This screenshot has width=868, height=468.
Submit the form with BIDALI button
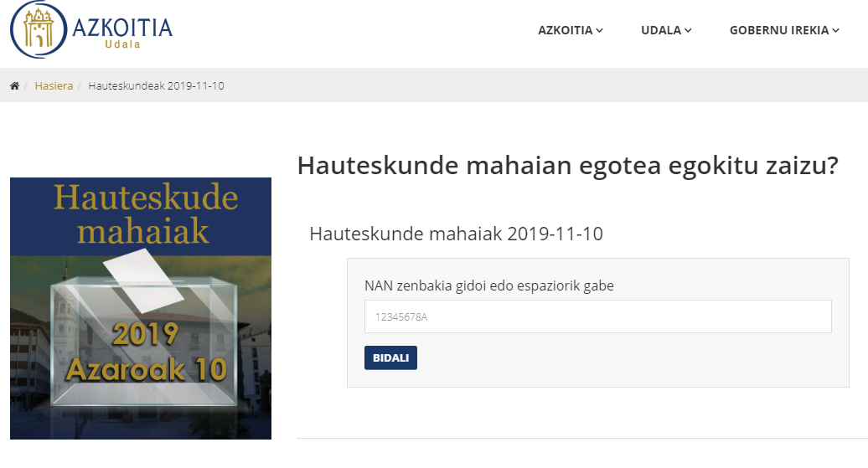coord(390,358)
